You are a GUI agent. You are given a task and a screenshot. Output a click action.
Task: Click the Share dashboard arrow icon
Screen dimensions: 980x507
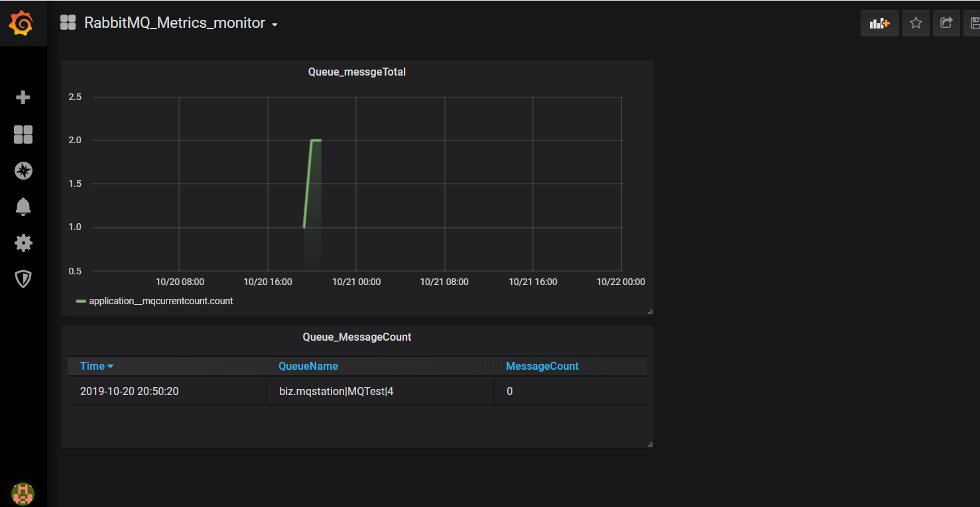(x=946, y=23)
